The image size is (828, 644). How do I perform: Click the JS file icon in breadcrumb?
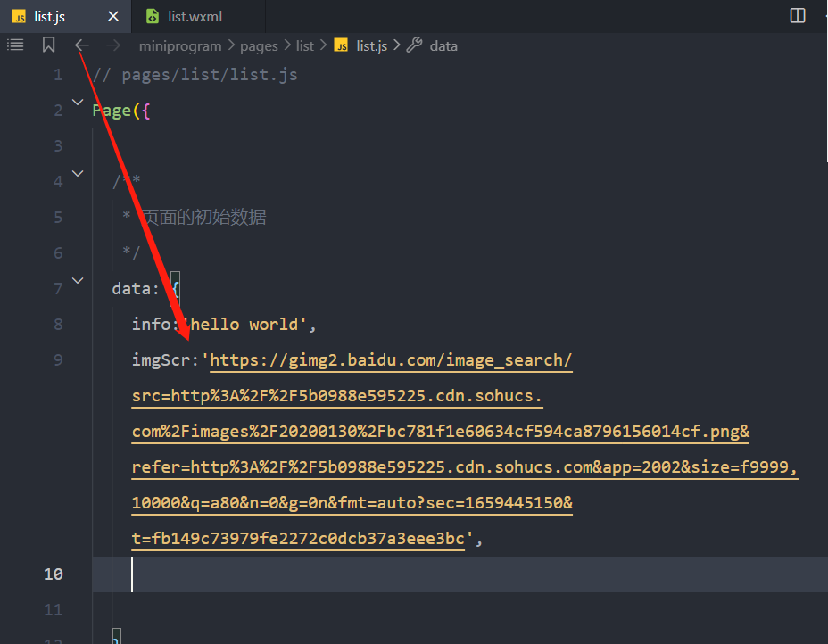click(341, 45)
